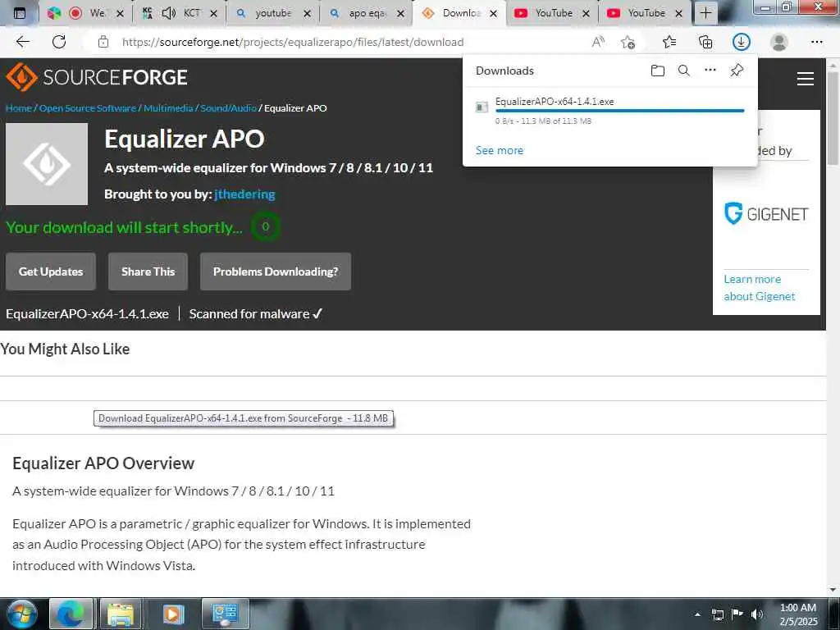Open the Collections icon in toolbar
Viewport: 840px width, 630px height.
[705, 42]
